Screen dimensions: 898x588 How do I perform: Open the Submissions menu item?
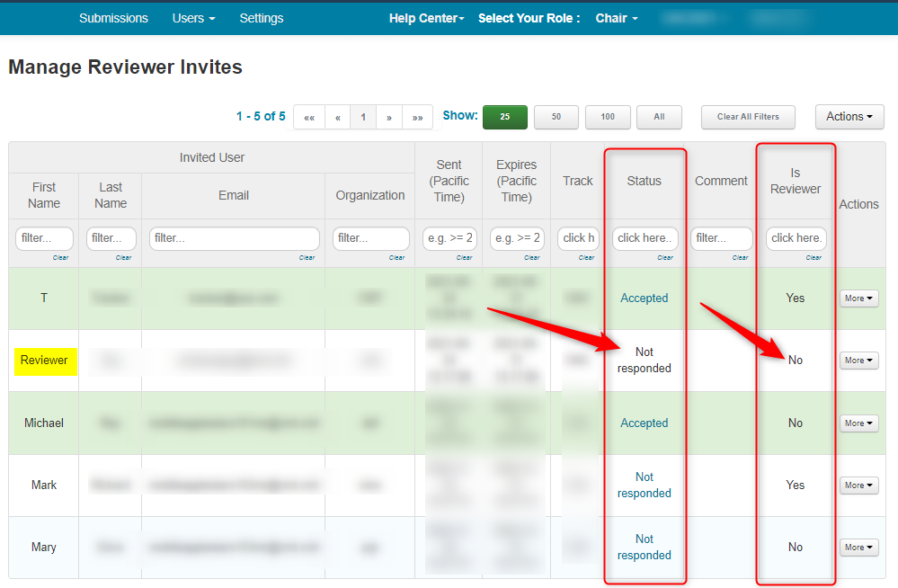pos(113,18)
